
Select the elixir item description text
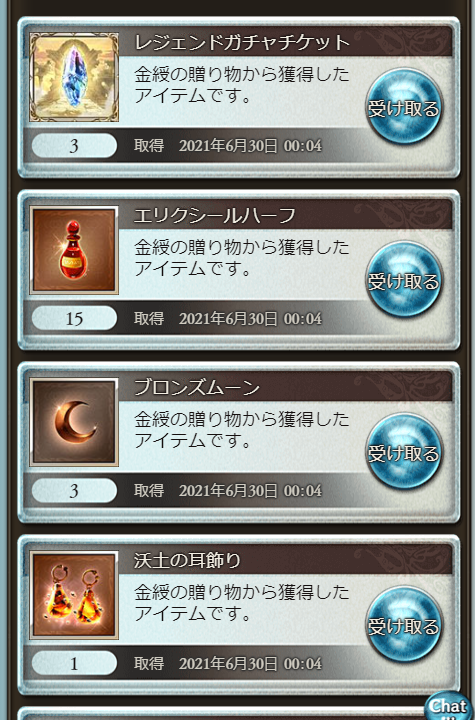coord(242,258)
